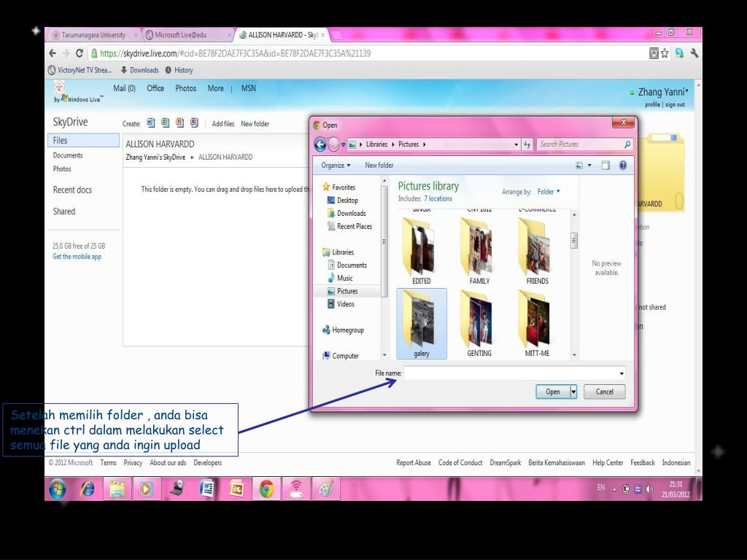Toggle the preview pane in Open dialog
This screenshot has width=747, height=560.
605,166
